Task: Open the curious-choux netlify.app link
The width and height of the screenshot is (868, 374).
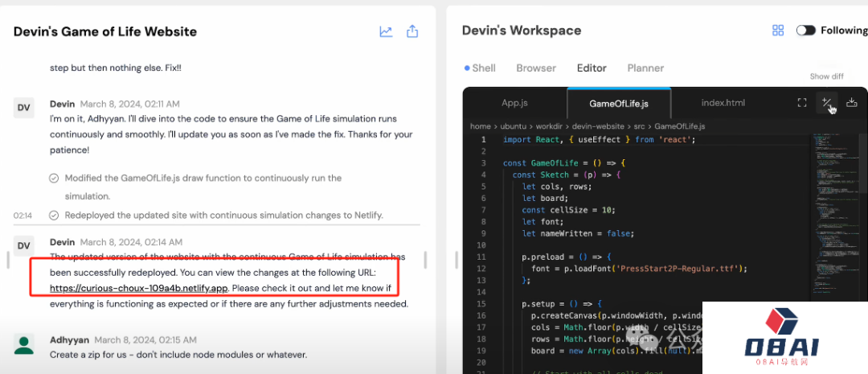Action: point(139,288)
